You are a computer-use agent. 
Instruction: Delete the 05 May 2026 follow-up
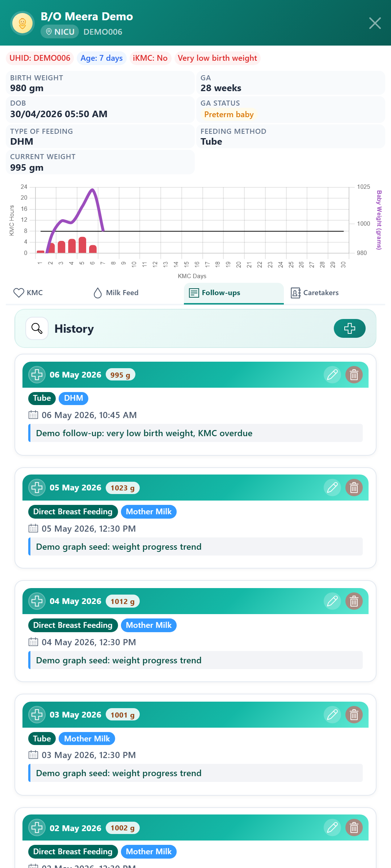click(354, 488)
